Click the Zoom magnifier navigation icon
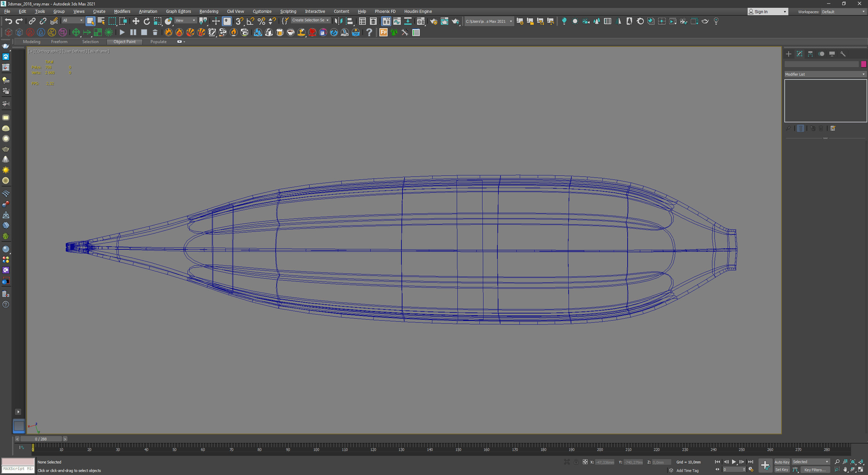Screen dimensions: 868x475 [837, 462]
